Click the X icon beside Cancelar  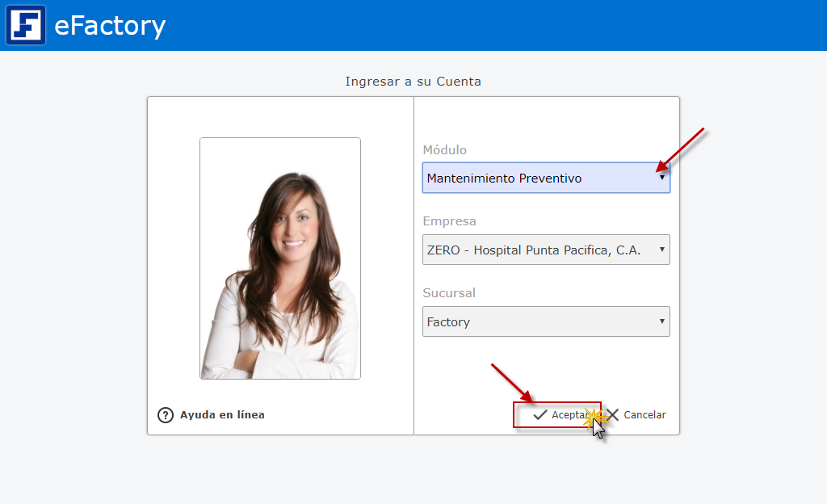pos(613,415)
